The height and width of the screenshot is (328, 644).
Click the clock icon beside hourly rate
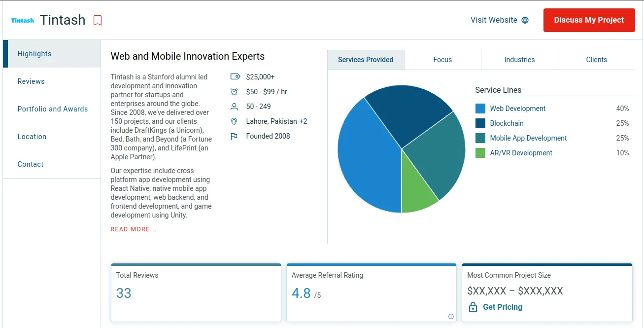tap(235, 92)
